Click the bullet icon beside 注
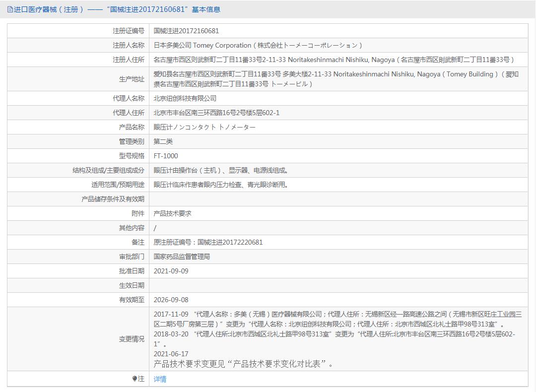Viewport: 537px width, 392px height. point(134,379)
